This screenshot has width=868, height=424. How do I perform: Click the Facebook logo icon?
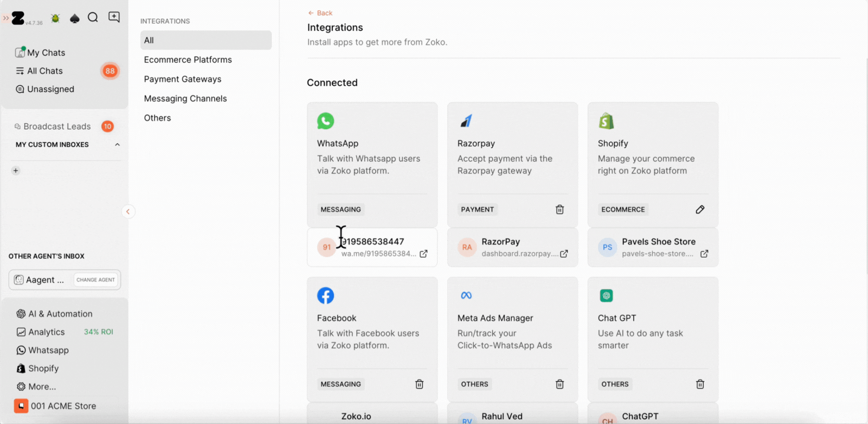tap(325, 296)
